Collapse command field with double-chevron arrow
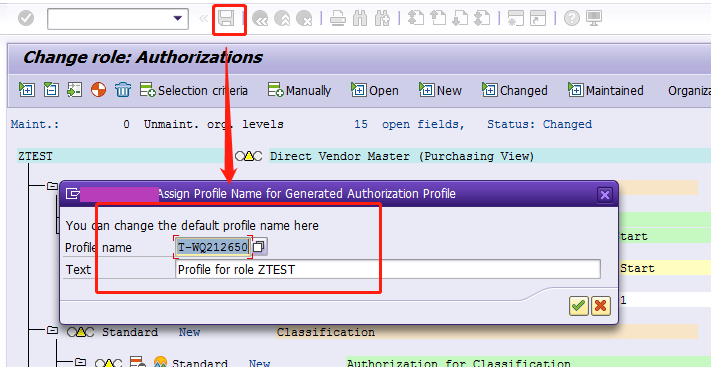 click(203, 19)
